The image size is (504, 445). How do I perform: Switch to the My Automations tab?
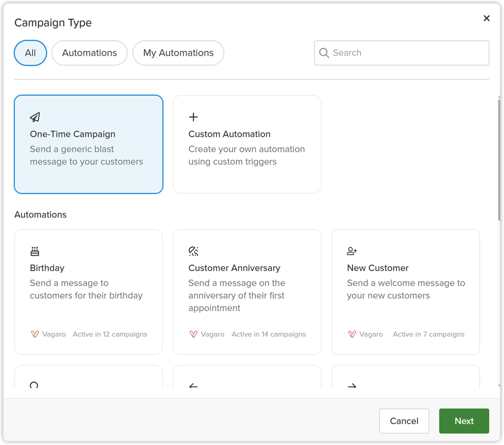click(x=178, y=53)
